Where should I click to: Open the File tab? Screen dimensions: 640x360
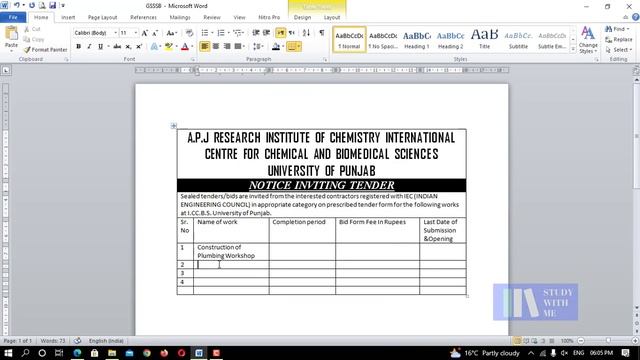13,17
